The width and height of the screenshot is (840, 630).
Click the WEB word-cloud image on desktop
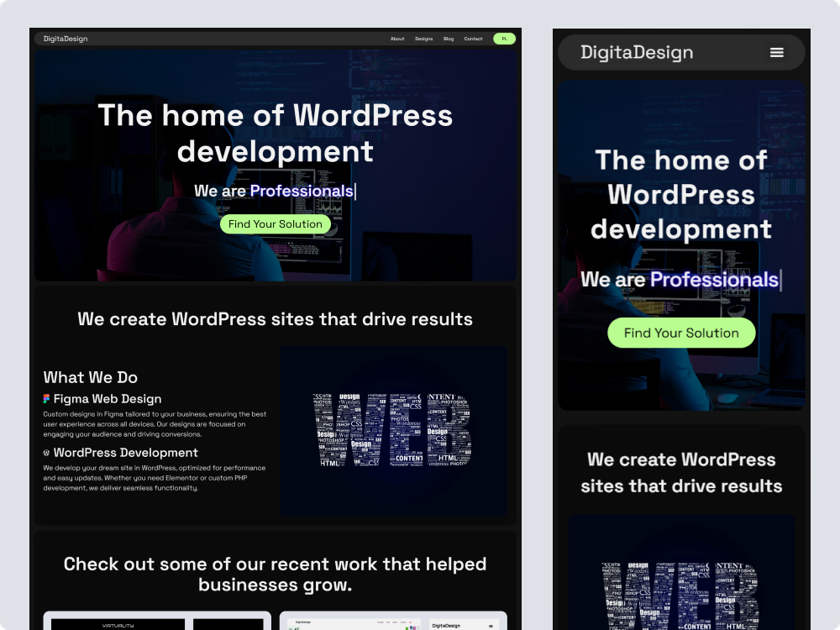pos(392,430)
